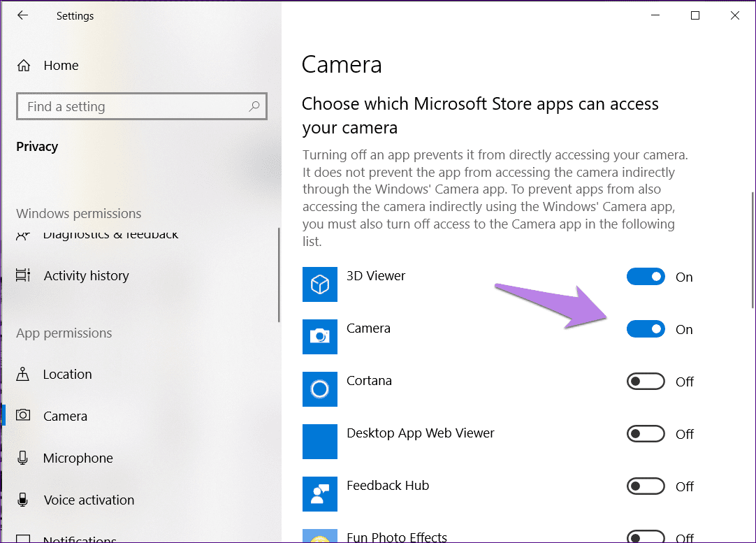Select Camera in the sidebar
The height and width of the screenshot is (543, 756).
[x=65, y=417]
